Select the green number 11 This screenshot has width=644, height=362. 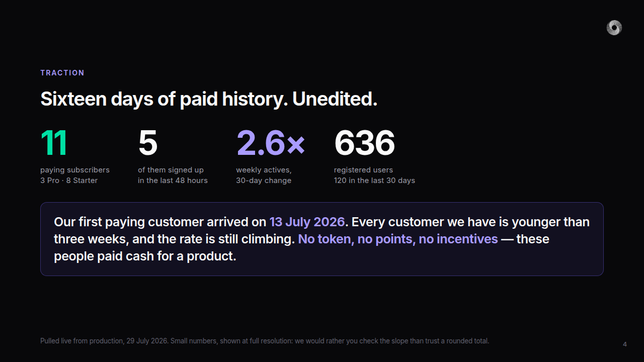53,143
